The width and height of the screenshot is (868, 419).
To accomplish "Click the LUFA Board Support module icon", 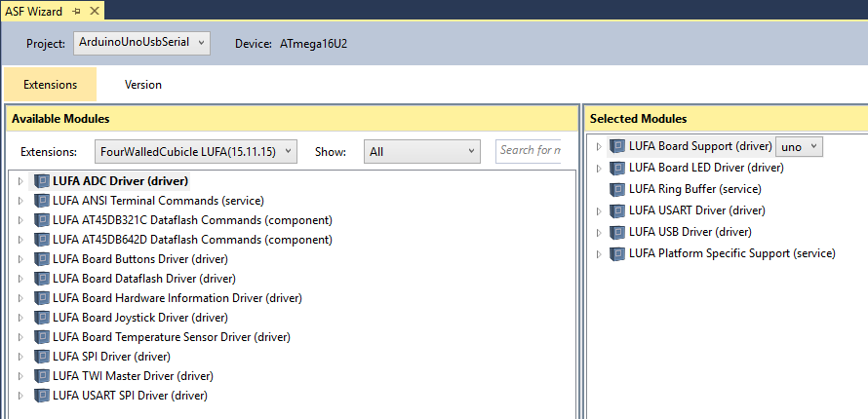I will point(617,146).
